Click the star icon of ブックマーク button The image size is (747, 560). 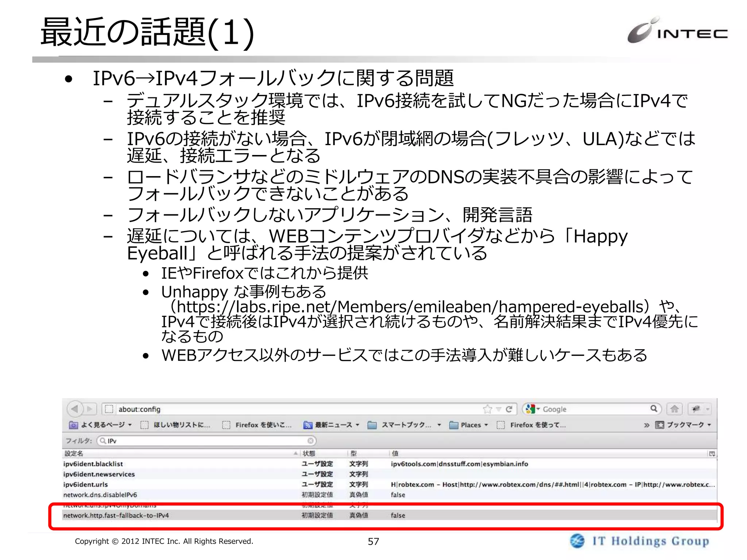point(660,425)
